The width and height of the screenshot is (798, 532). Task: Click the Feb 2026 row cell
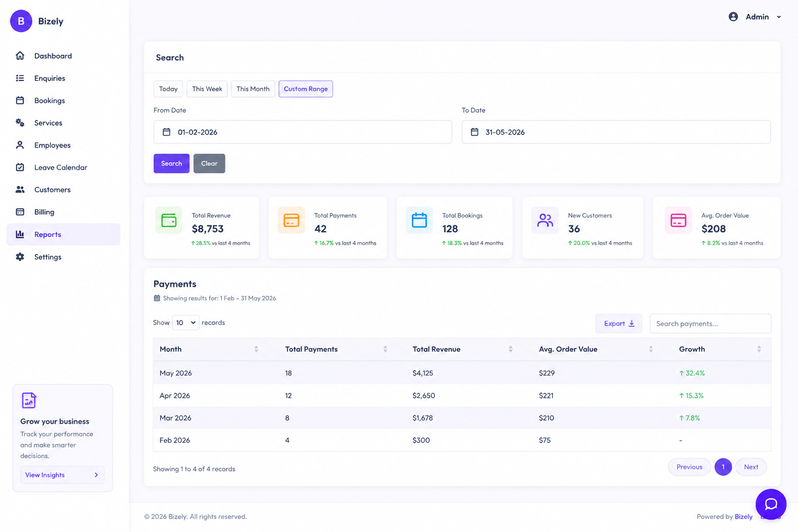pos(175,440)
